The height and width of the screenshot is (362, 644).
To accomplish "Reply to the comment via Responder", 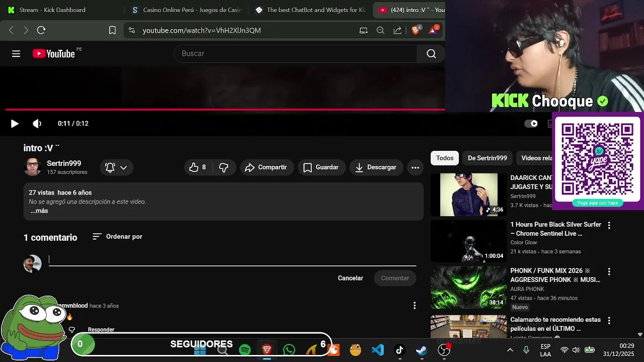I will click(x=101, y=330).
